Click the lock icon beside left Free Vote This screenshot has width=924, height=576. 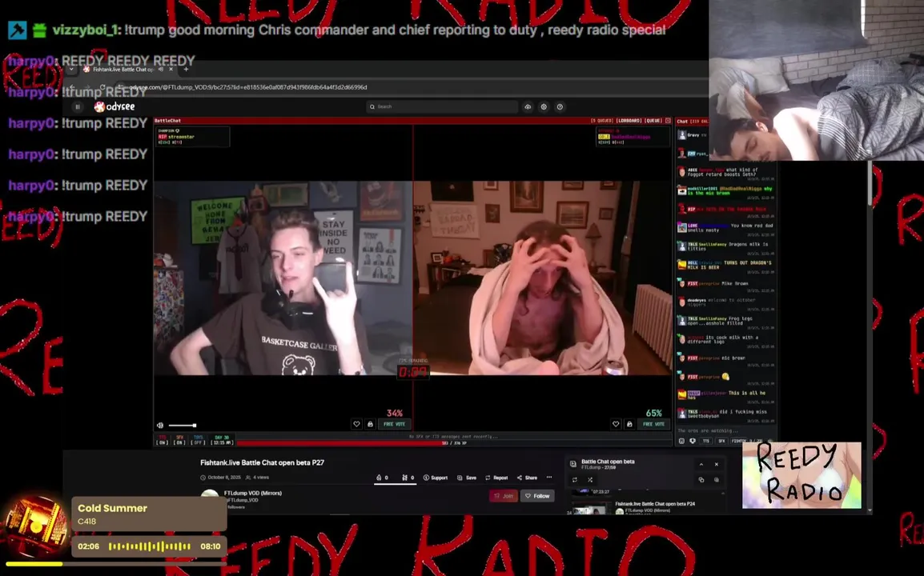point(370,424)
